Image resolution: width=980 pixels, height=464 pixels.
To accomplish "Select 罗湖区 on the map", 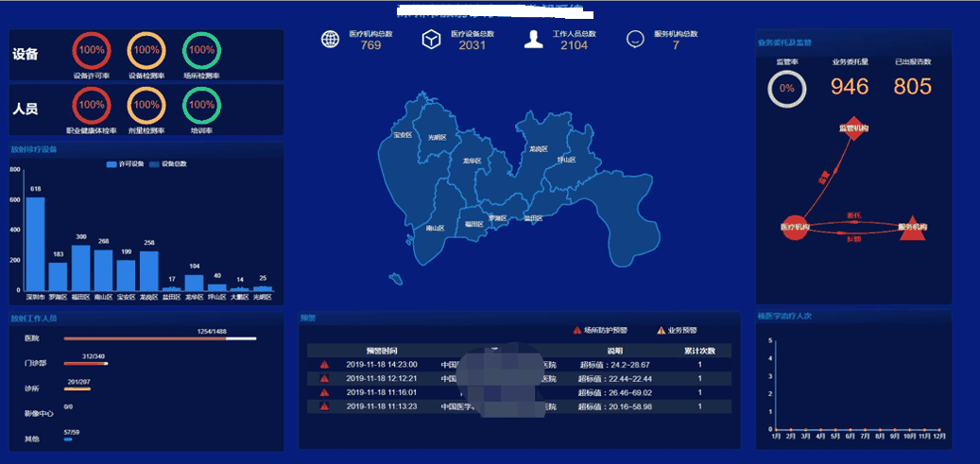I will tap(497, 218).
